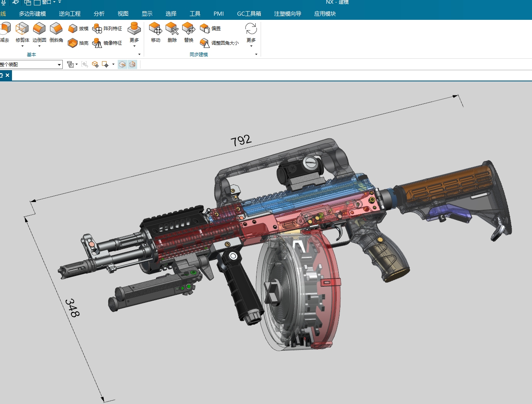Image resolution: width=532 pixels, height=404 pixels.
Task: Select the Trim Body (修剪体) tool icon
Action: 22,29
